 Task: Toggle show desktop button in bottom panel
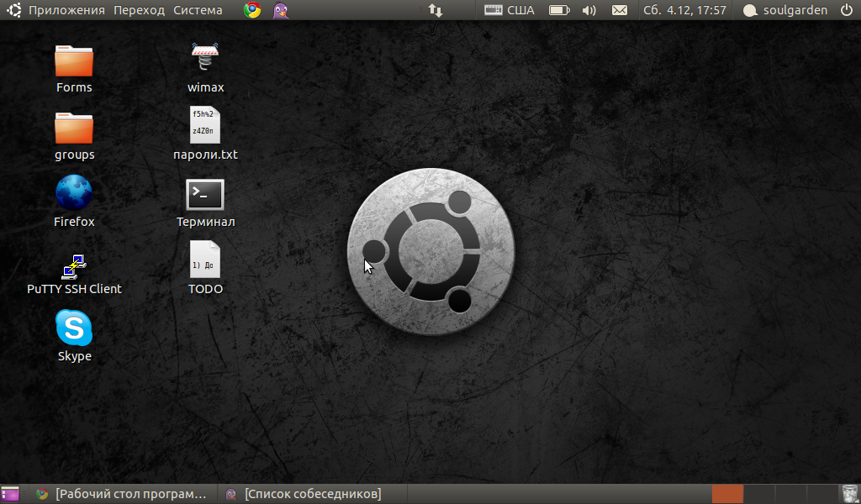[x=10, y=494]
